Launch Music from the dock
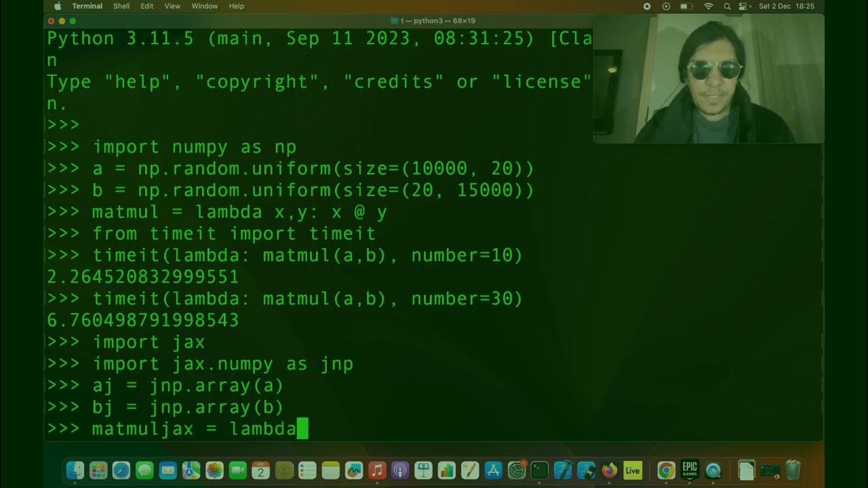The height and width of the screenshot is (488, 868). click(x=378, y=470)
